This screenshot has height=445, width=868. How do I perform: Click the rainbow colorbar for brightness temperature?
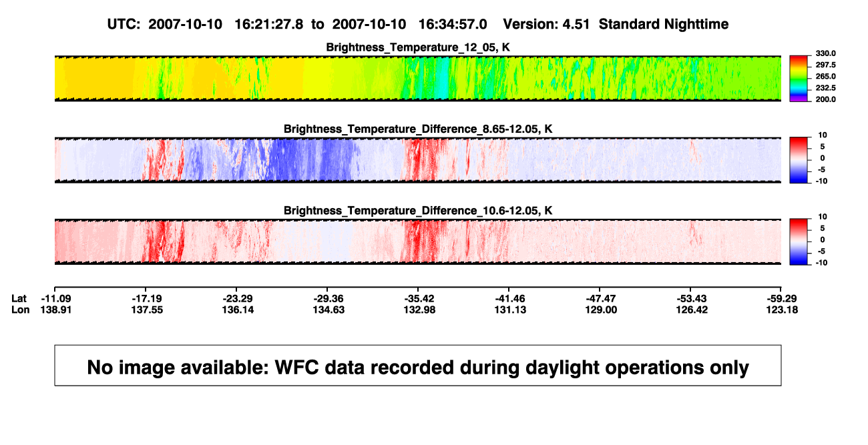pyautogui.click(x=798, y=78)
